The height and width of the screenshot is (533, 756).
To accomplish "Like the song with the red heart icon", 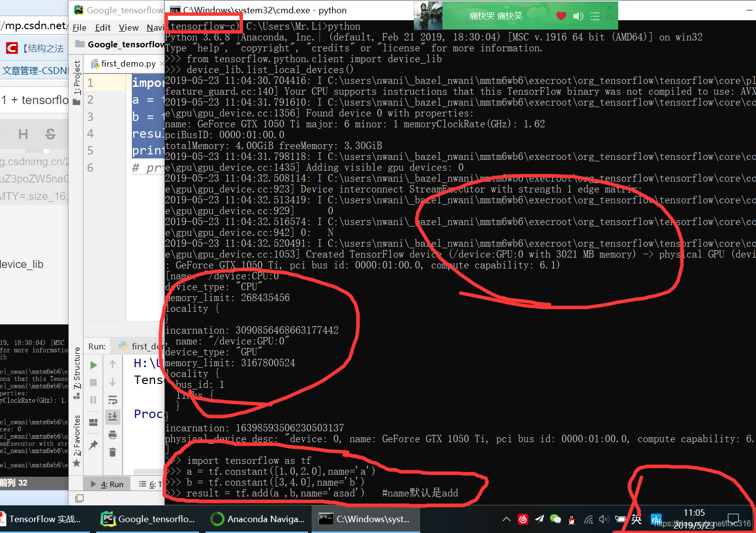I will pos(561,16).
